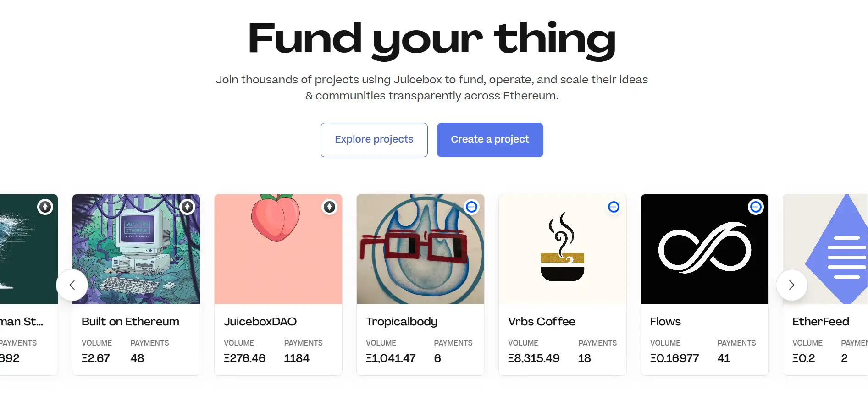Click the Base chain badge on Vrbs Coffee card
The width and height of the screenshot is (868, 395).
coord(614,207)
